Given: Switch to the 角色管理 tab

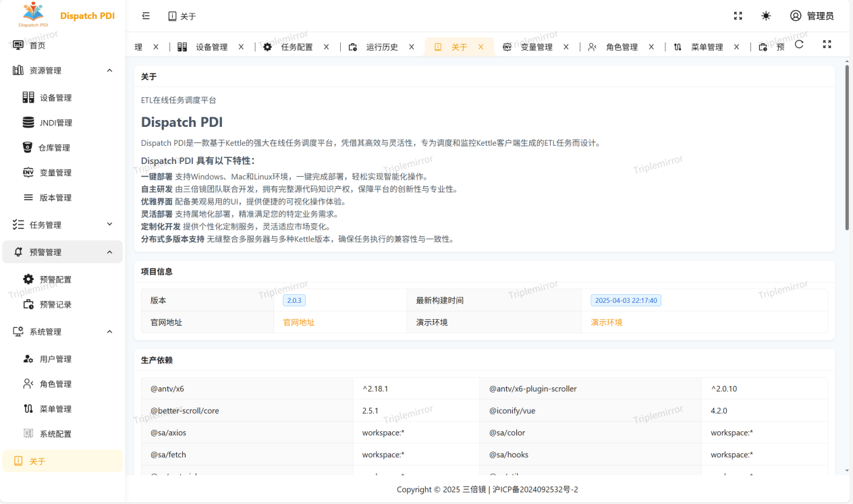Looking at the screenshot, I should coord(622,47).
